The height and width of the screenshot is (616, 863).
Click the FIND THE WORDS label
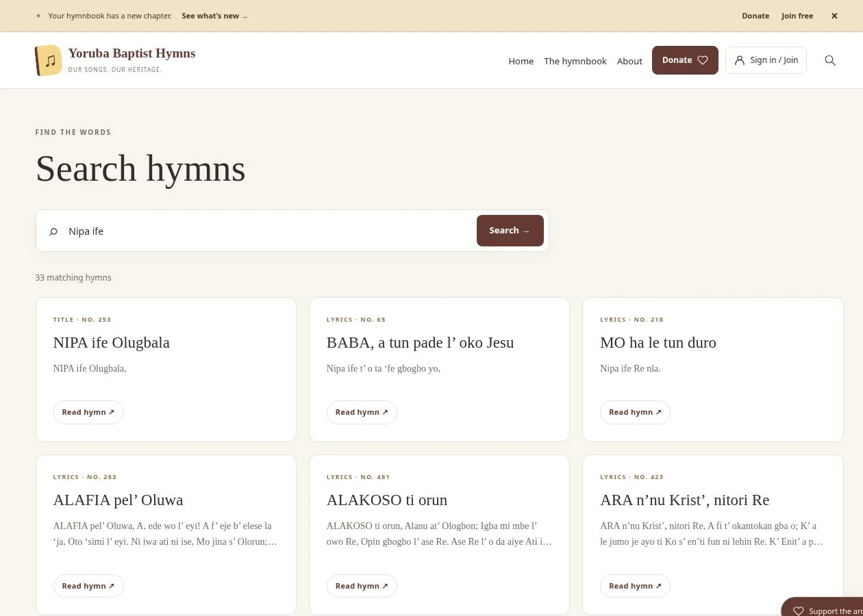pos(73,132)
